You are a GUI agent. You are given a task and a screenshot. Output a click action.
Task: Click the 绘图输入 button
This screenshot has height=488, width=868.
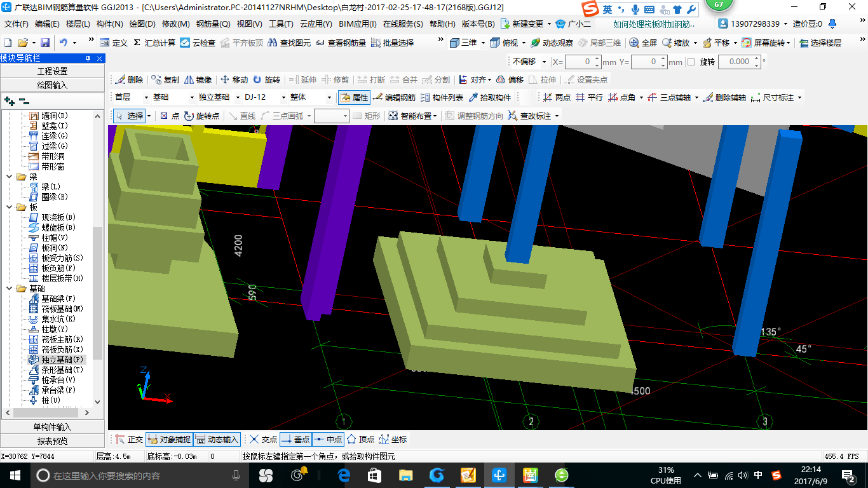52,85
